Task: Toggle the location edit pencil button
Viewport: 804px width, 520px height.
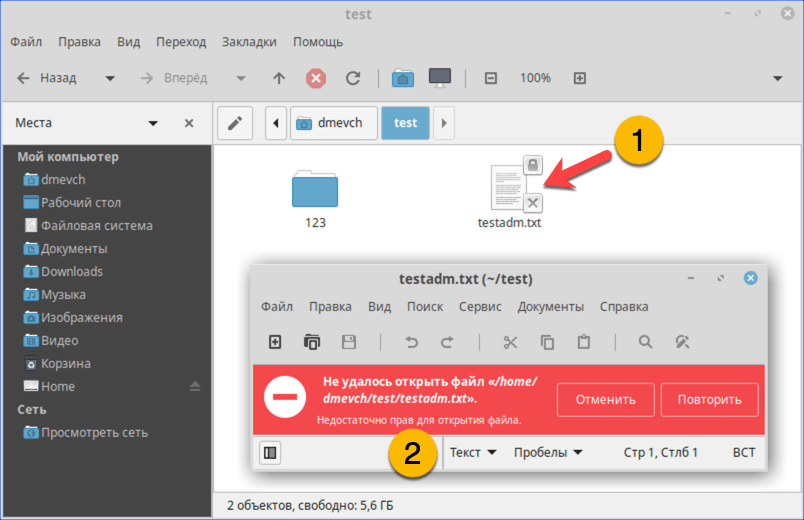Action: [235, 123]
